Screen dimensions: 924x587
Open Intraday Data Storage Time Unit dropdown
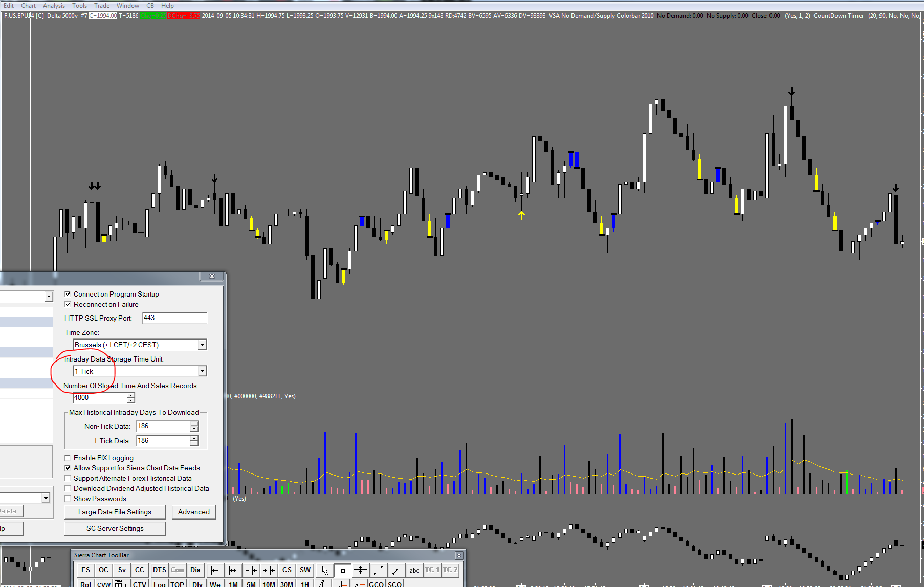click(202, 371)
